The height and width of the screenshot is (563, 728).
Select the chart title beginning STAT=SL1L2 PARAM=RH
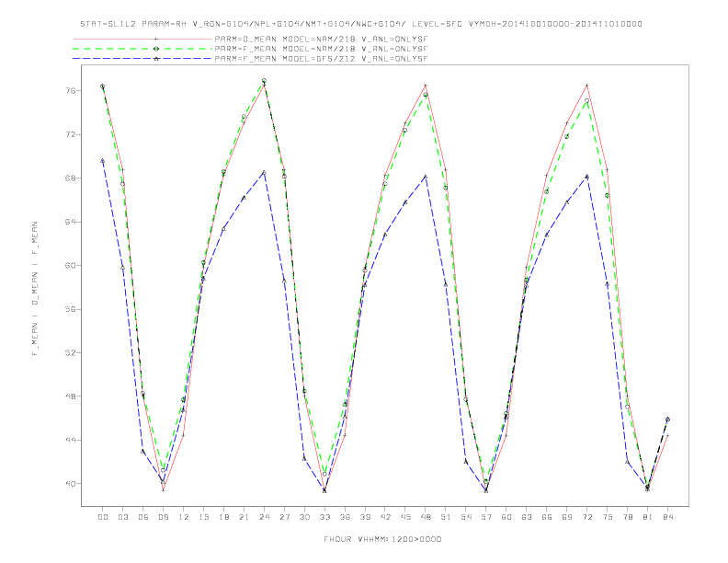(361, 24)
